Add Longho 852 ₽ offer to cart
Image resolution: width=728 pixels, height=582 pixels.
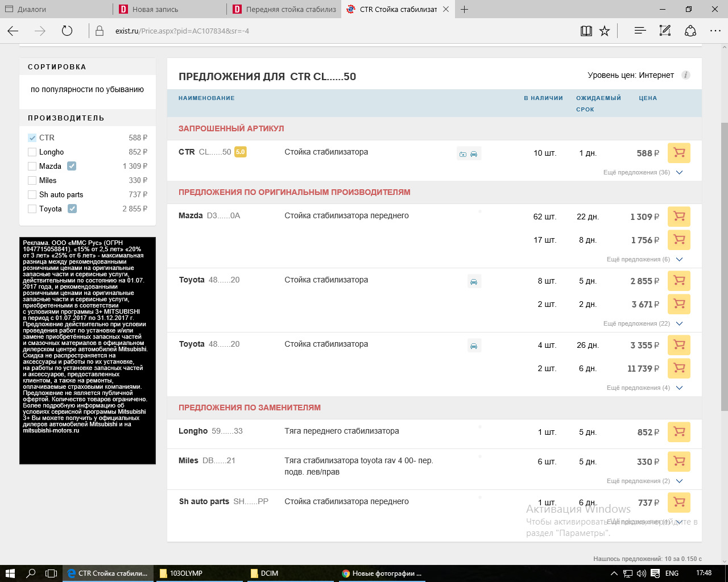679,432
